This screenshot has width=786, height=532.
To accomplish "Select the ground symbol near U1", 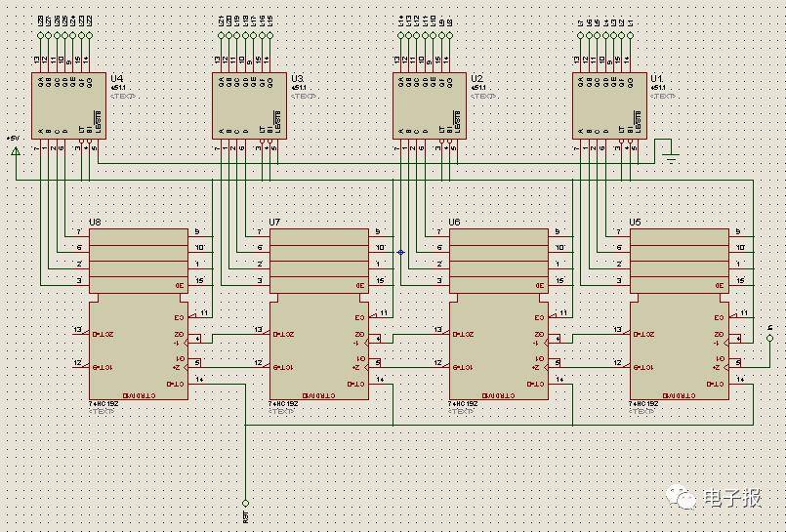I will click(669, 156).
